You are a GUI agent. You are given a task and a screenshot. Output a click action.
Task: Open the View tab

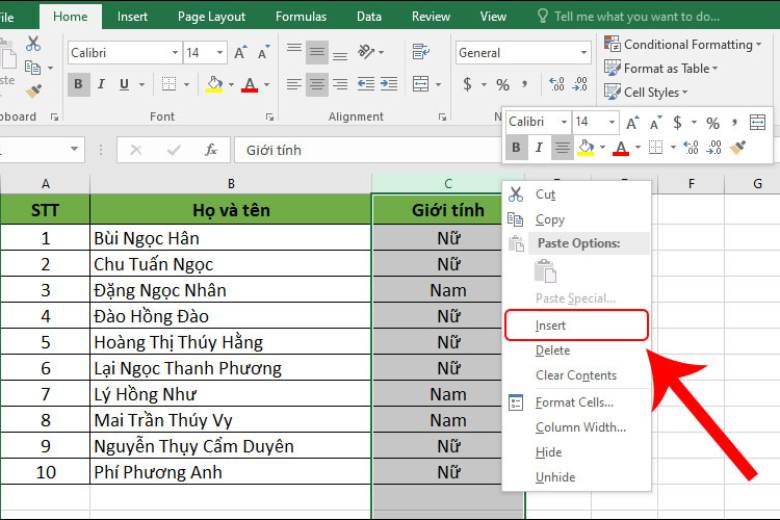click(x=493, y=16)
